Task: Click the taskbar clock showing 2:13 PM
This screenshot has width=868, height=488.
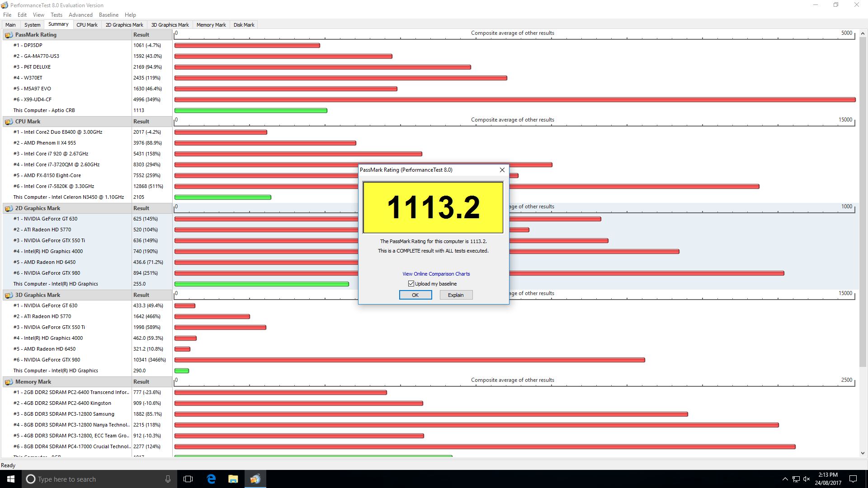Action: tap(828, 479)
